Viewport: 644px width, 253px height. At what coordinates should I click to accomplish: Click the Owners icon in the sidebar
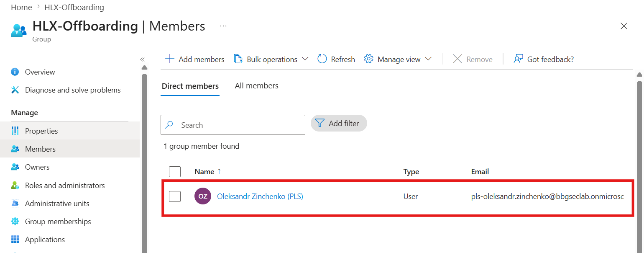click(x=15, y=167)
